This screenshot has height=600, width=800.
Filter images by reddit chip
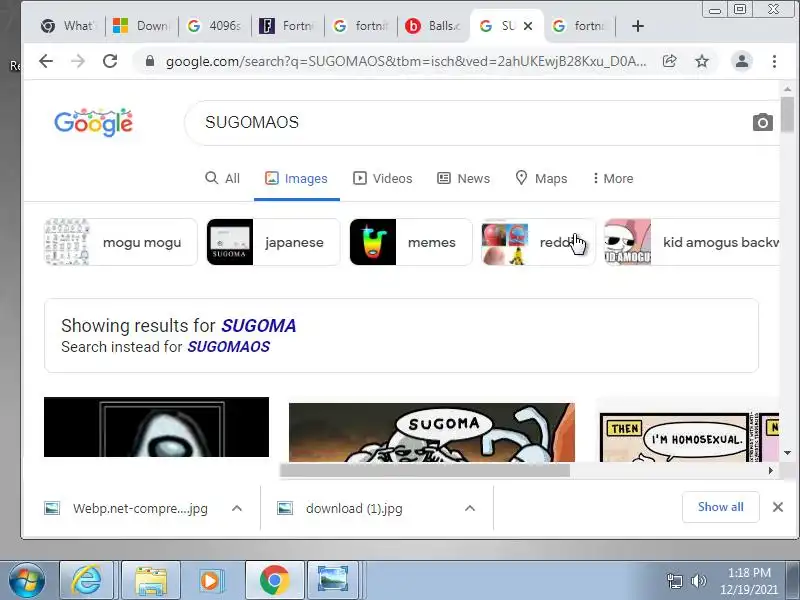click(x=538, y=242)
